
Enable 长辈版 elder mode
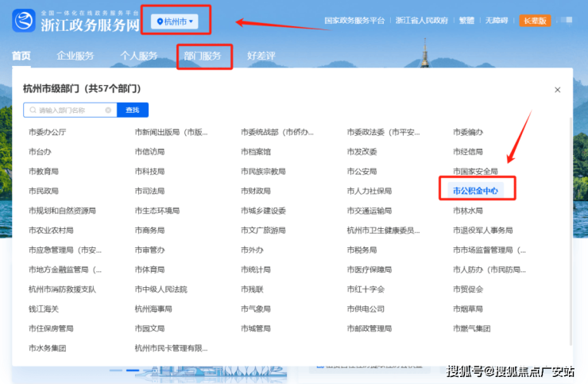coord(535,21)
